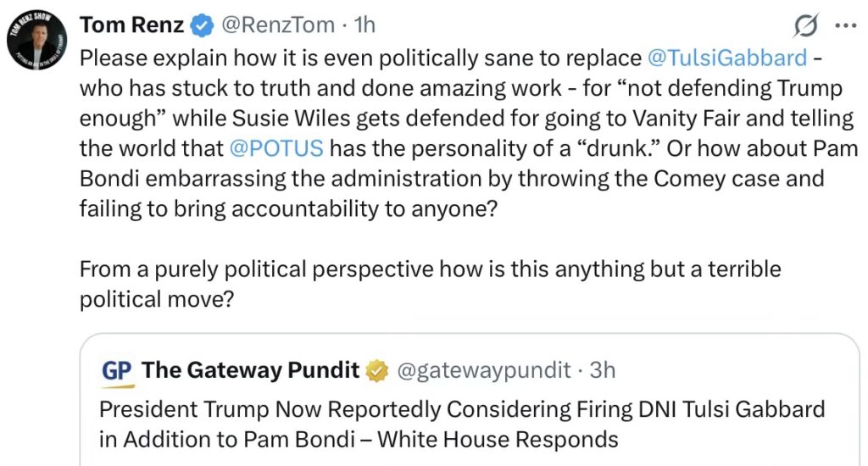Click The Gateway Pundit account name
868x466 pixels.
[251, 371]
